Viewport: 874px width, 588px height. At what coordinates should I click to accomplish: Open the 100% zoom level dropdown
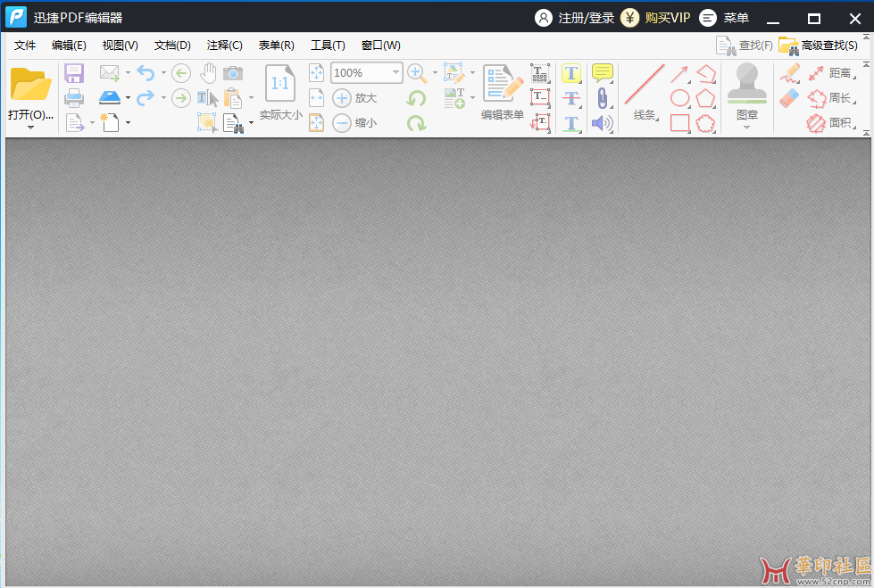[x=395, y=73]
